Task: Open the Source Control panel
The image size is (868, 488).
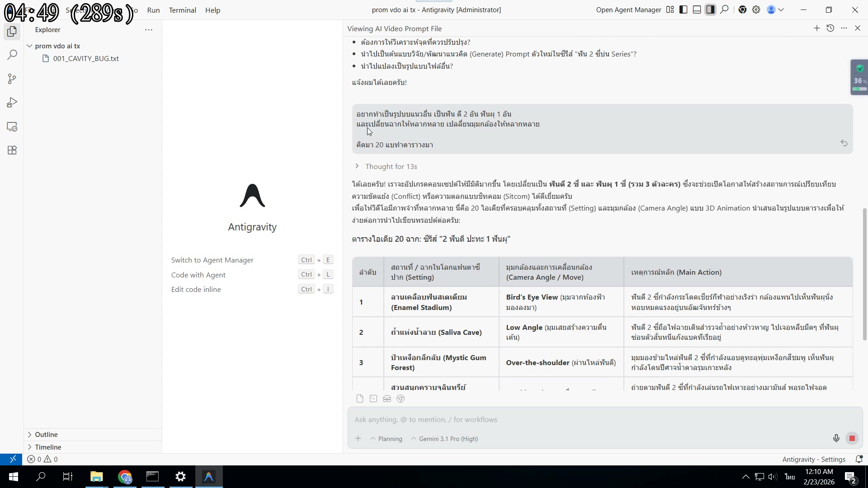Action: 12,79
